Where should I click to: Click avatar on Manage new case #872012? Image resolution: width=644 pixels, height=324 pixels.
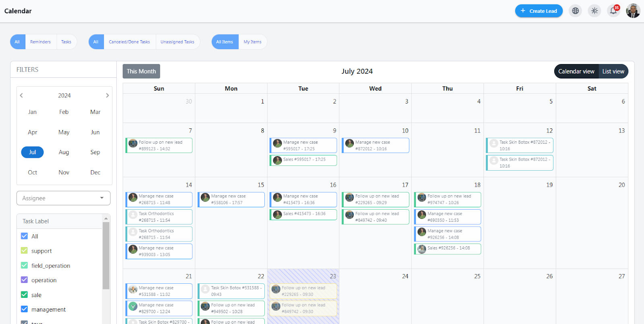tap(349, 143)
